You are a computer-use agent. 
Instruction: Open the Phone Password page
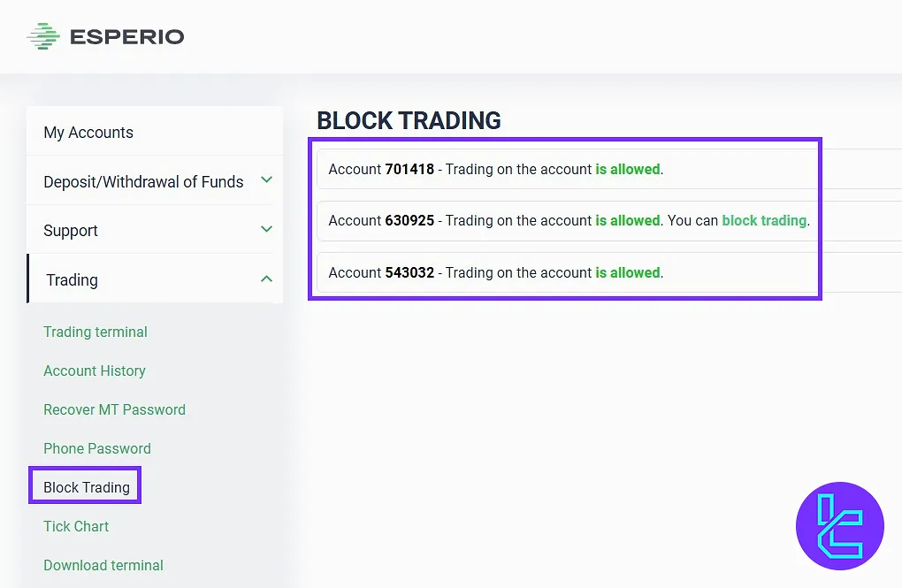coord(97,449)
